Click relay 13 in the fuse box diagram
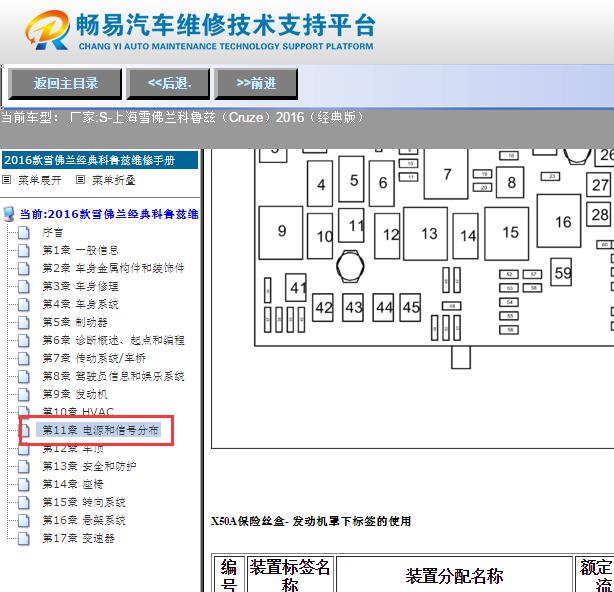The image size is (614, 592). tap(426, 234)
